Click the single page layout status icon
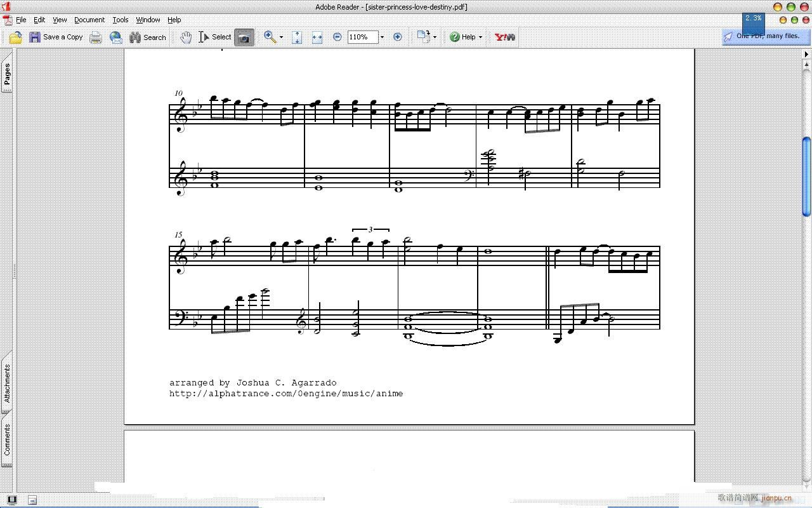The height and width of the screenshot is (508, 812). (11, 500)
